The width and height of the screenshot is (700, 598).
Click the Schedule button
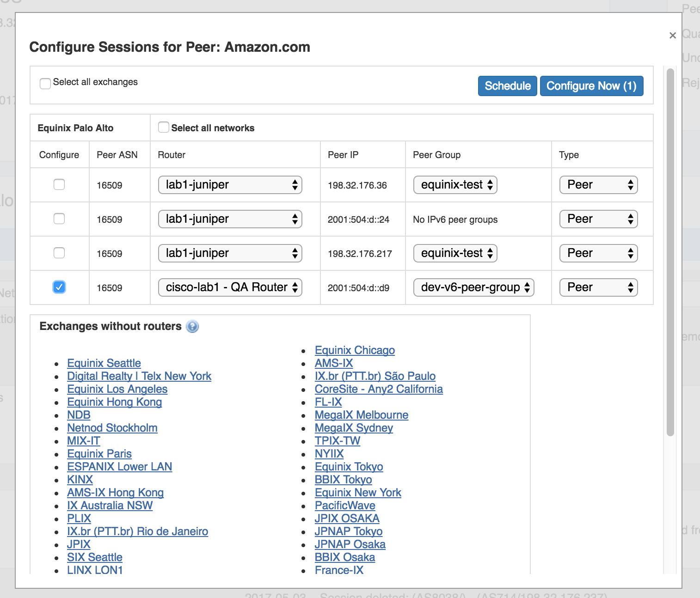coord(507,86)
